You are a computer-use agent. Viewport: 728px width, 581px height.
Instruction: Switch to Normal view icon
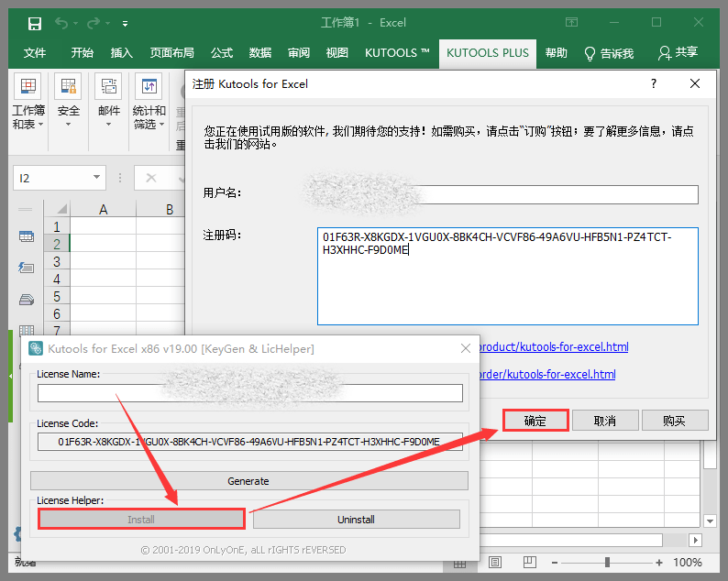tap(459, 564)
